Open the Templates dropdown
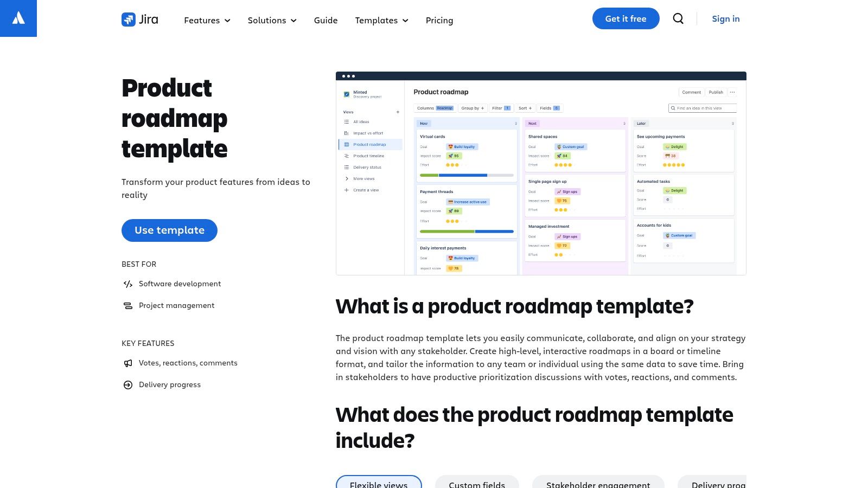The height and width of the screenshot is (488, 868). pos(381,20)
